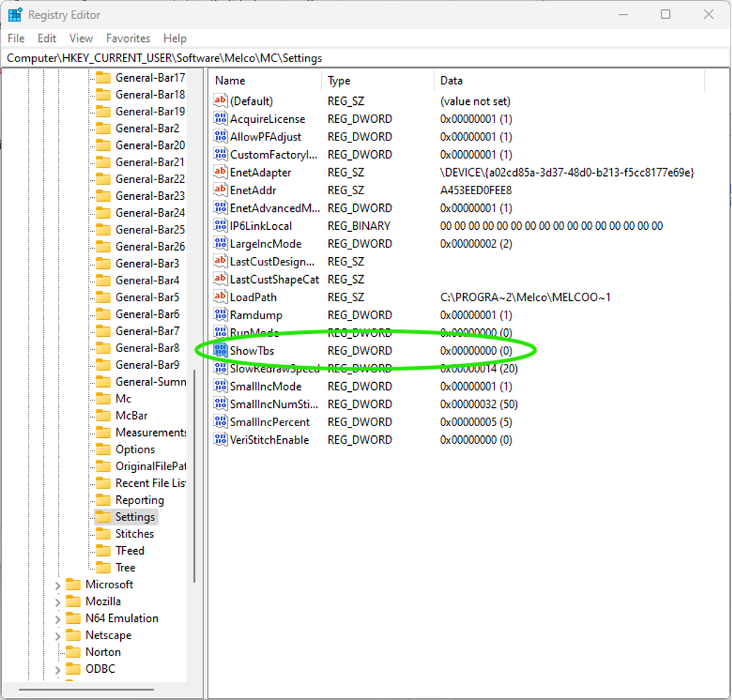Select the SmallIncNumSti... value name
Image resolution: width=732 pixels, height=700 pixels.
click(274, 404)
